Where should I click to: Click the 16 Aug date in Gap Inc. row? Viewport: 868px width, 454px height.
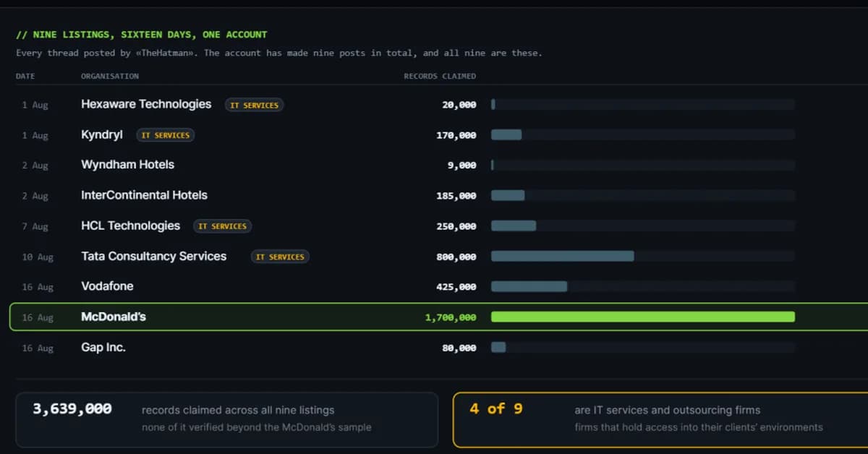coord(38,348)
